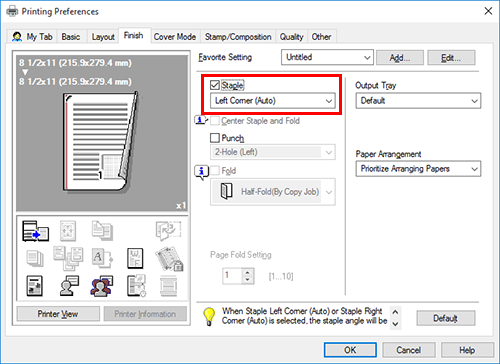Viewport: 500px width, 364px height.
Task: Click the Edit... favorite setting button
Action: click(451, 58)
